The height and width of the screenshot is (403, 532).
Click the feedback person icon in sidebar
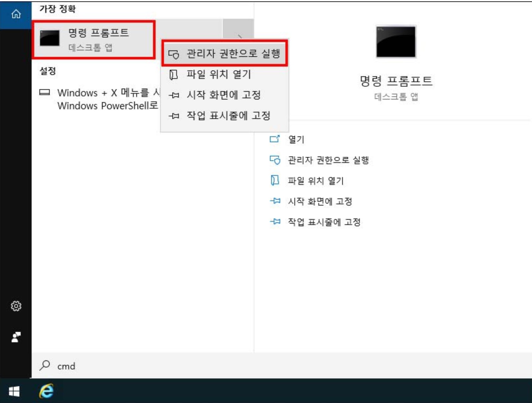coord(16,337)
